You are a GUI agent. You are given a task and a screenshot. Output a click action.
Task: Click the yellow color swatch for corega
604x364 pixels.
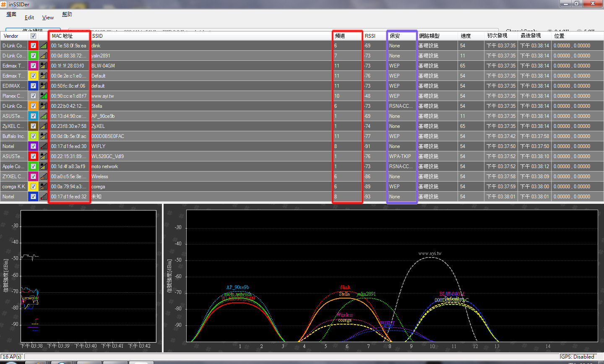point(33,187)
